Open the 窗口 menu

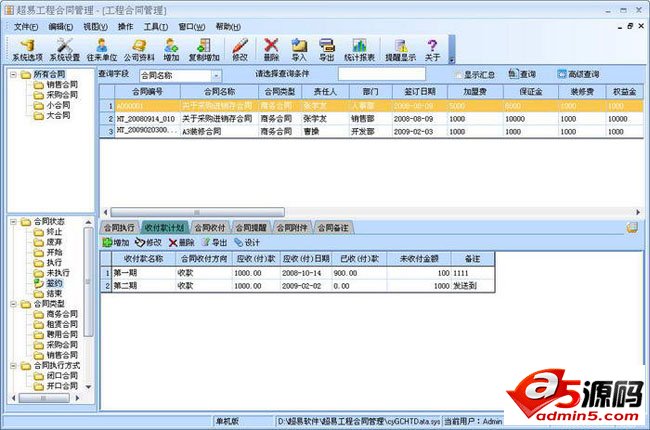tap(192, 27)
